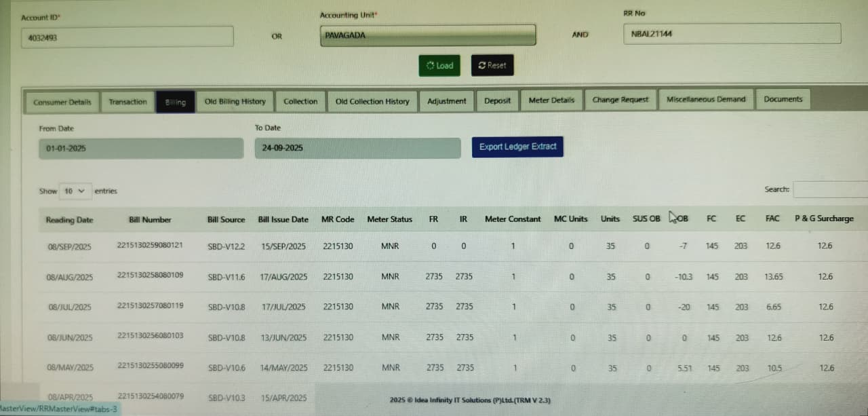Viewport: 868px width, 416px height.
Task: Click bill source SBD-V10.6
Action: pyautogui.click(x=226, y=368)
